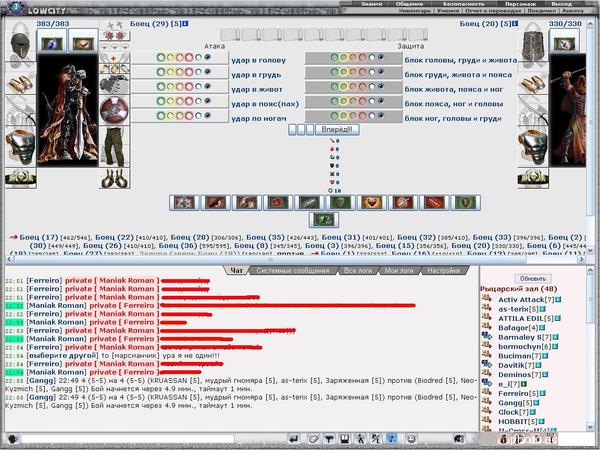600x450 pixels.
Task: Focus the chat message input field
Action: (127, 439)
